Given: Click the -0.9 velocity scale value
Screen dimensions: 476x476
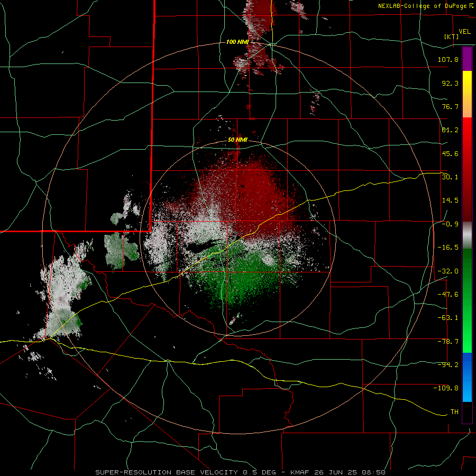Looking at the screenshot, I should pyautogui.click(x=450, y=224).
